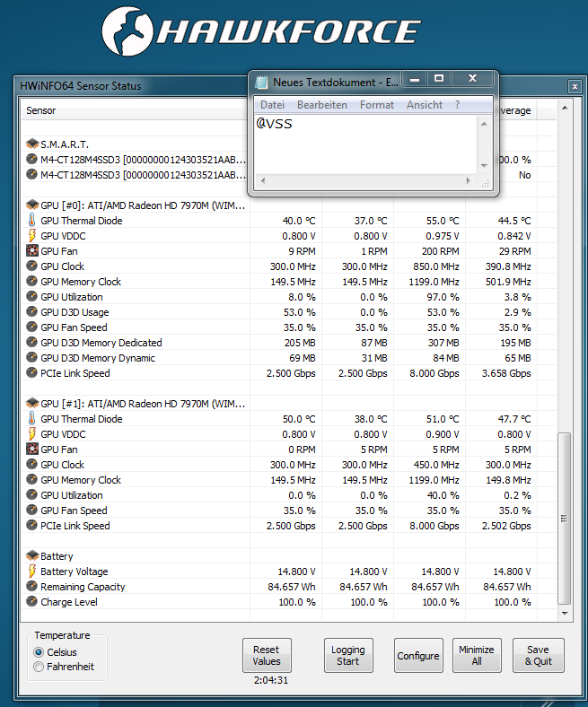Click GPU [#0] GPU Clock gauge icon
The image size is (588, 707).
click(31, 266)
